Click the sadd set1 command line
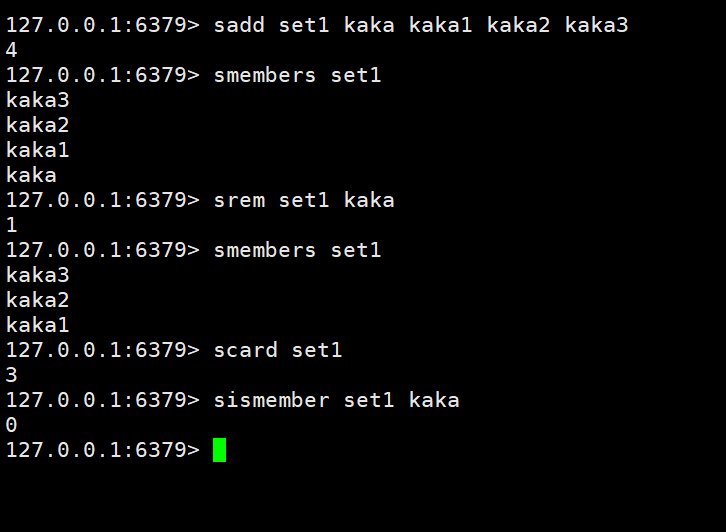The width and height of the screenshot is (726, 532). [x=317, y=25]
